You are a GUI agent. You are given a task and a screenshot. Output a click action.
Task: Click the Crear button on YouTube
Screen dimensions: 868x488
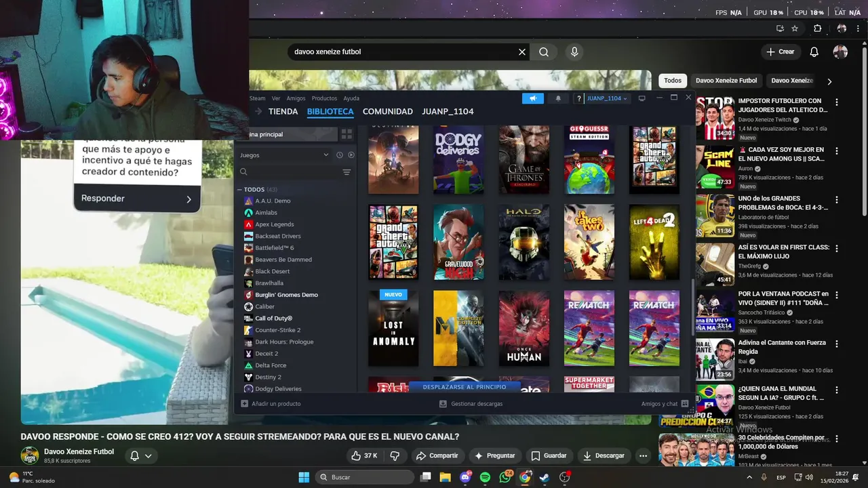(x=780, y=52)
